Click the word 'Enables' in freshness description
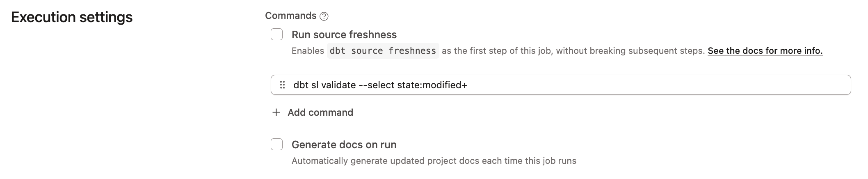 click(308, 51)
